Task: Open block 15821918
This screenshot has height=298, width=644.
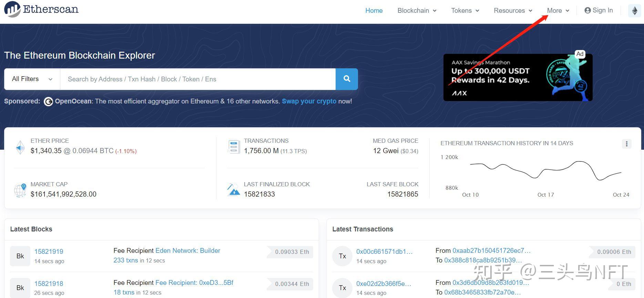Action: point(49,284)
